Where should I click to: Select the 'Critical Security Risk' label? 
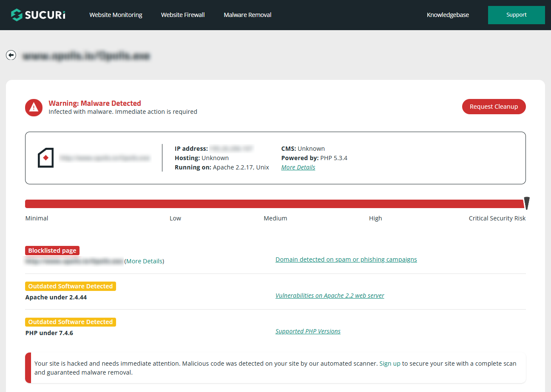pyautogui.click(x=497, y=218)
